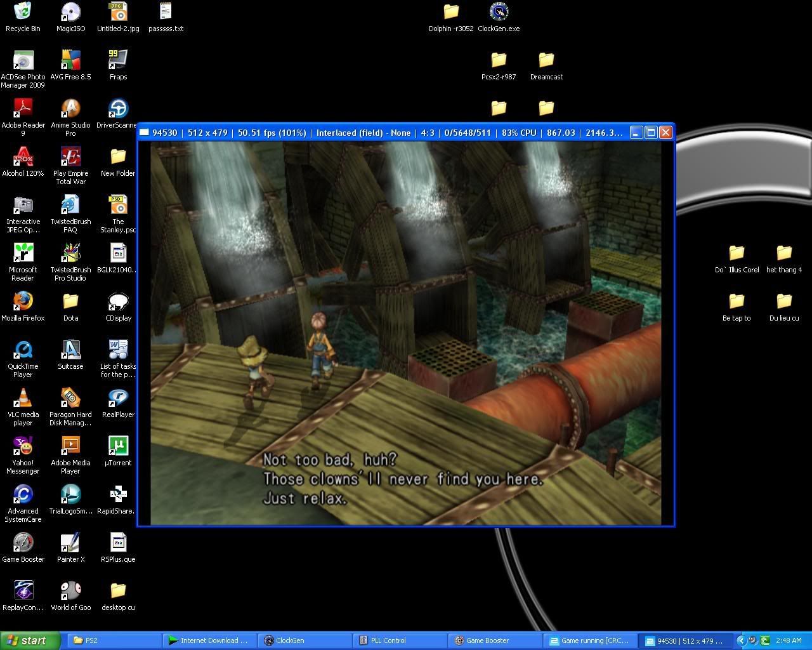Screen dimensions: 812x650
Task: Open the Windows Start menu
Action: 30,640
